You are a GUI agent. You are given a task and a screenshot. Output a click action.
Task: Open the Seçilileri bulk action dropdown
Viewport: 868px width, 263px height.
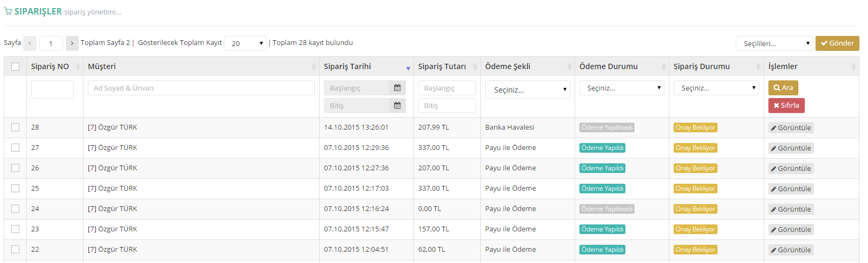(x=774, y=43)
